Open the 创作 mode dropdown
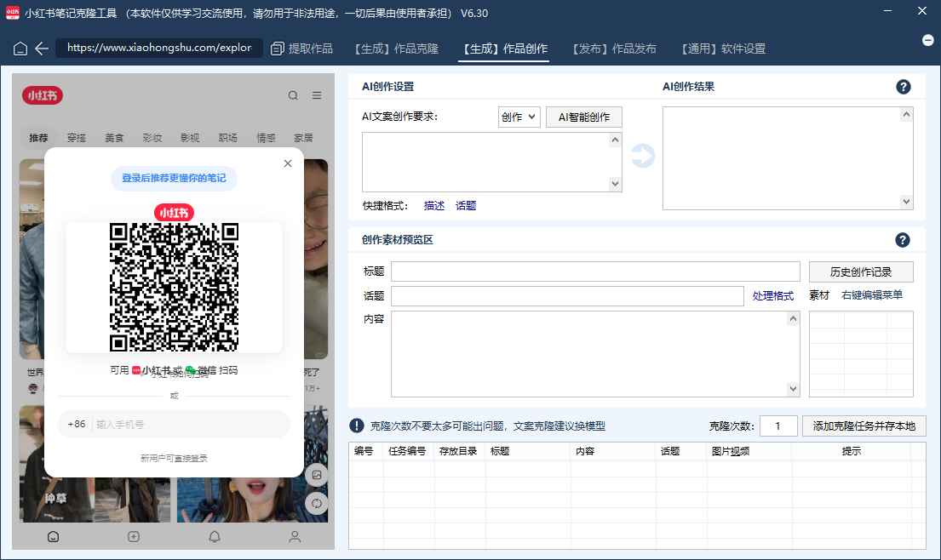The height and width of the screenshot is (560, 941). tap(519, 117)
